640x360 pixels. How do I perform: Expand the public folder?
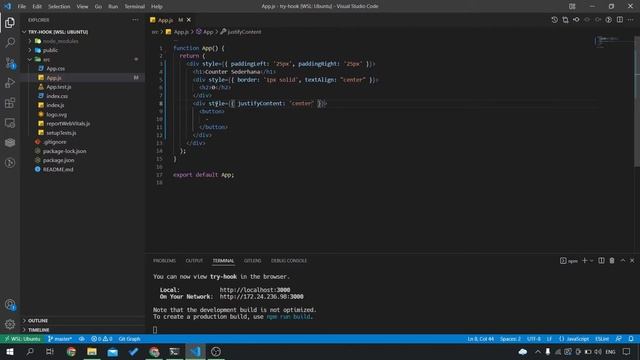tap(30, 50)
